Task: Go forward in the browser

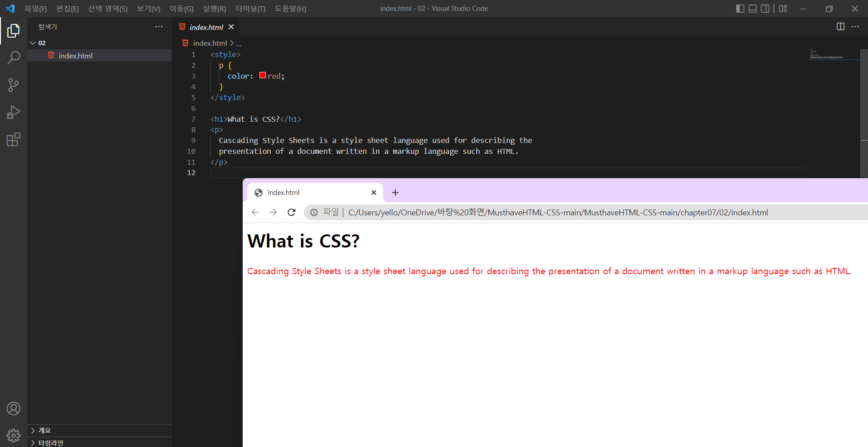Action: click(x=273, y=213)
